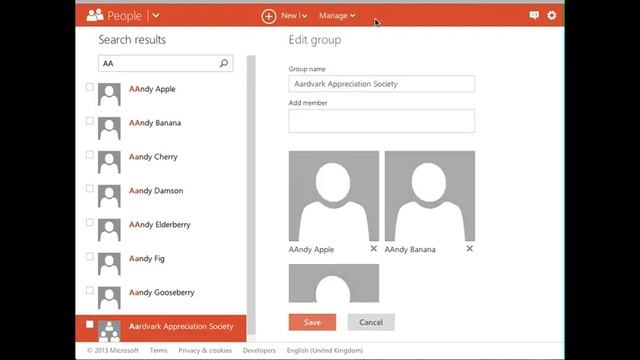Select the AAndy Elderberry contact name
Viewport: 640px width, 360px height.
160,224
